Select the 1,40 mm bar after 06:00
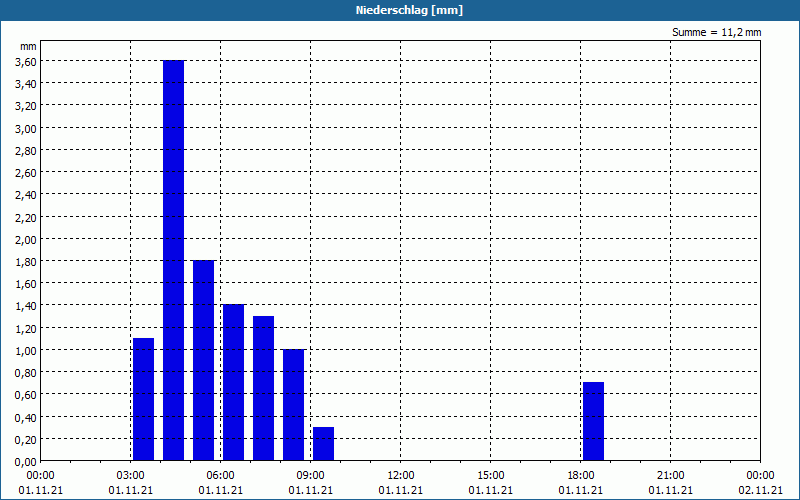800x500 pixels. 234,383
